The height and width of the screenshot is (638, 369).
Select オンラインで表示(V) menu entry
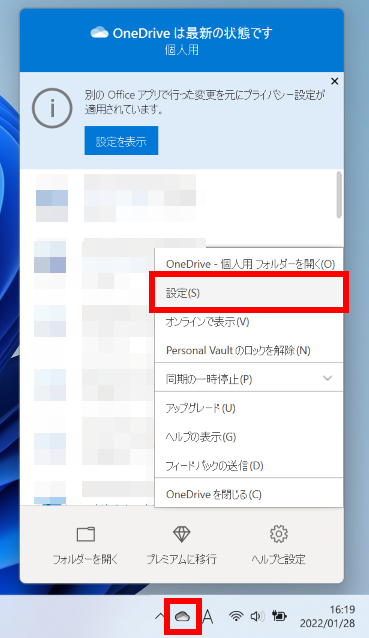point(249,322)
